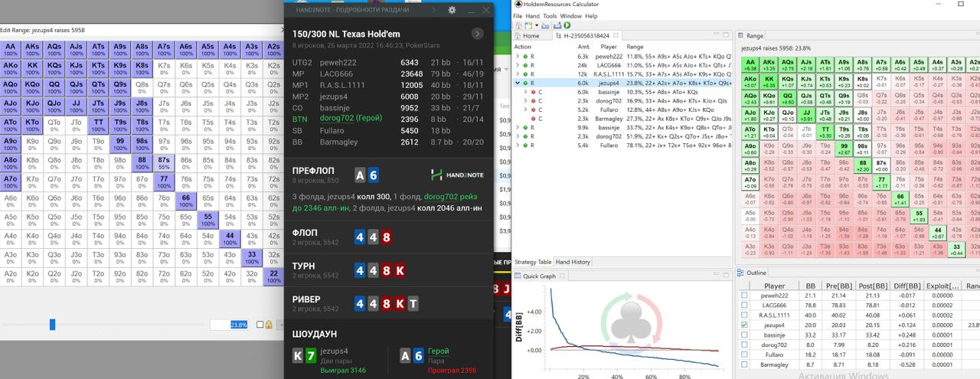This screenshot has height=379, width=980.
Task: Click the new hand toolbar icon in HoldemResources
Action: tap(528, 25)
